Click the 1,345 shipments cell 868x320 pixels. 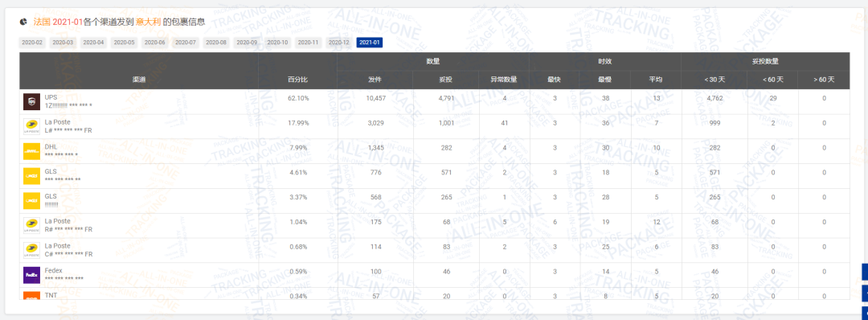(375, 148)
